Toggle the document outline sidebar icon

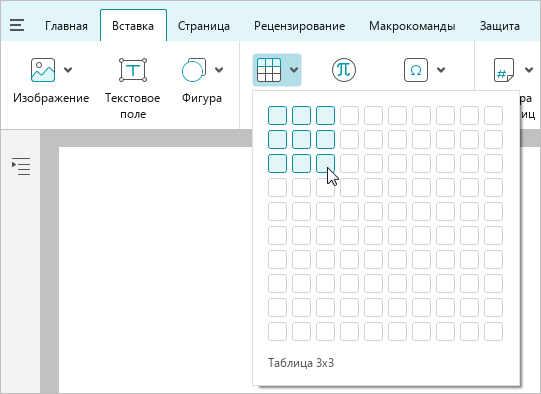click(x=21, y=166)
